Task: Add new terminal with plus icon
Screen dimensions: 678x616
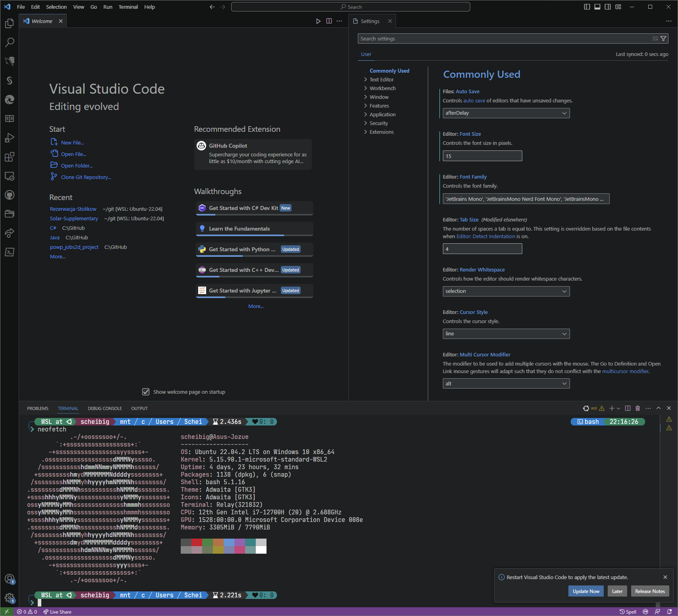Action: pyautogui.click(x=612, y=408)
